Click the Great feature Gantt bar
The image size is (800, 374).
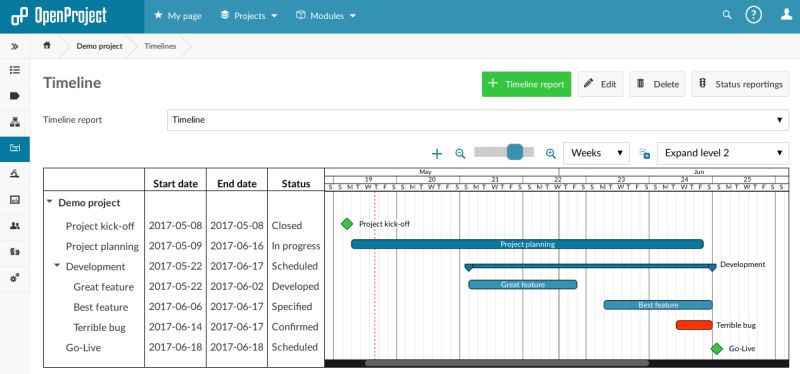tap(523, 285)
